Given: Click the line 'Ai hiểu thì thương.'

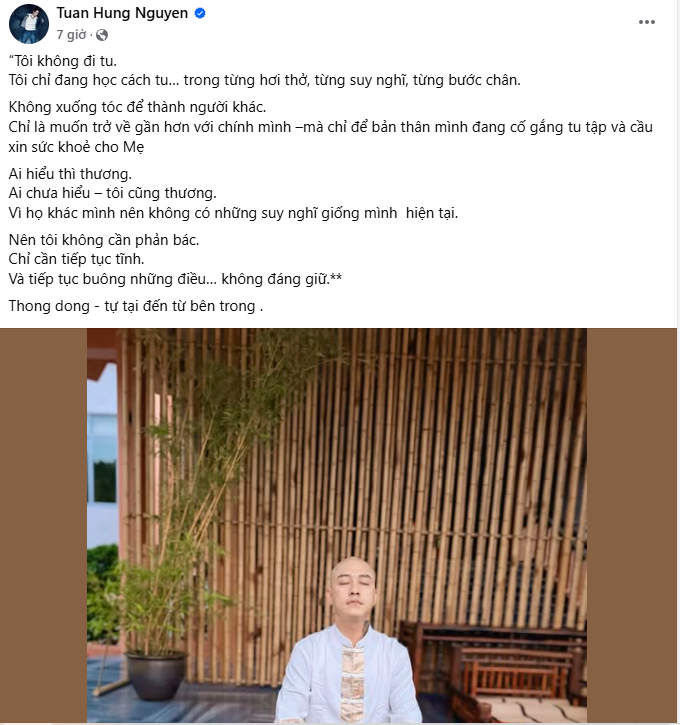Looking at the screenshot, I should click(x=70, y=174).
